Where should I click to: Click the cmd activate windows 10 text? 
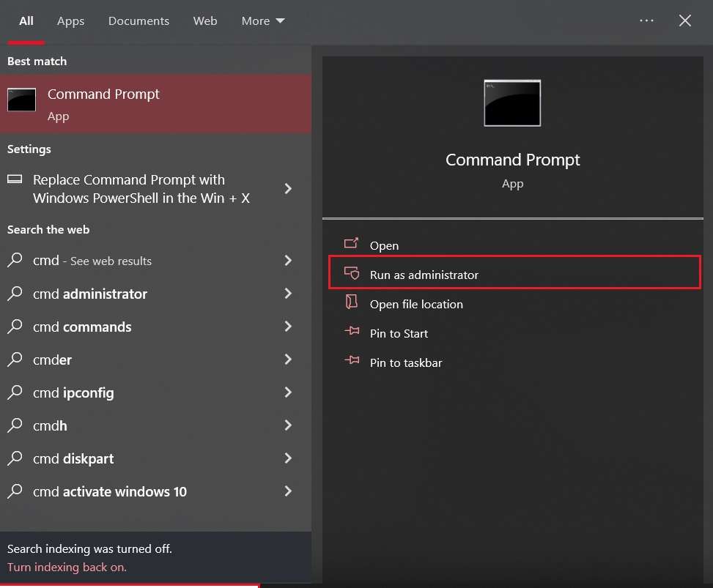110,491
